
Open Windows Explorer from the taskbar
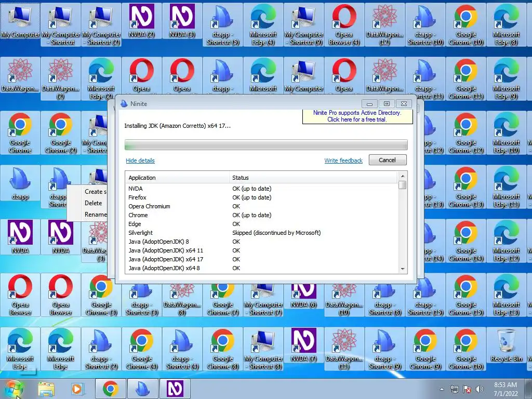[x=46, y=389]
